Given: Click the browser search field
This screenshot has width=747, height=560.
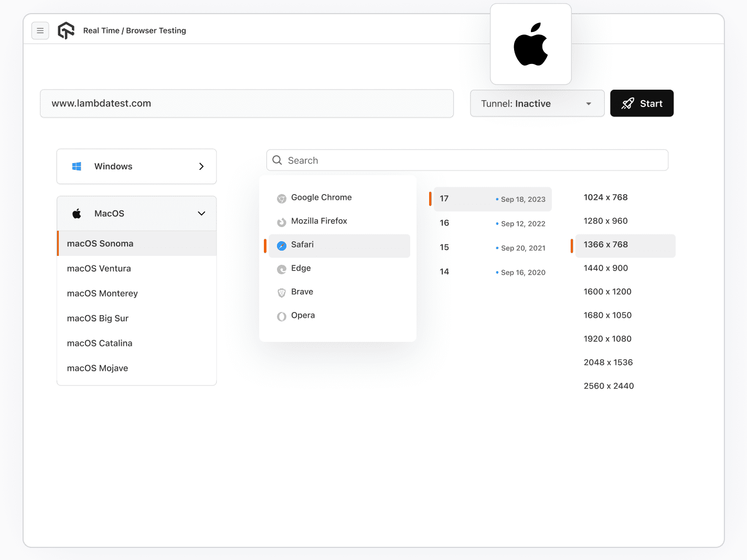Looking at the screenshot, I should (x=467, y=160).
